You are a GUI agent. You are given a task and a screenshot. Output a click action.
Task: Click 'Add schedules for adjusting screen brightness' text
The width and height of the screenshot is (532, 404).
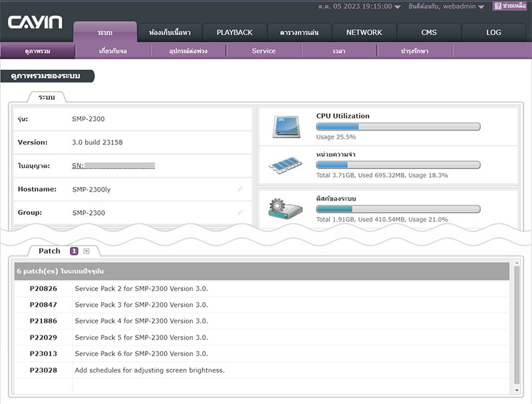[x=150, y=370]
